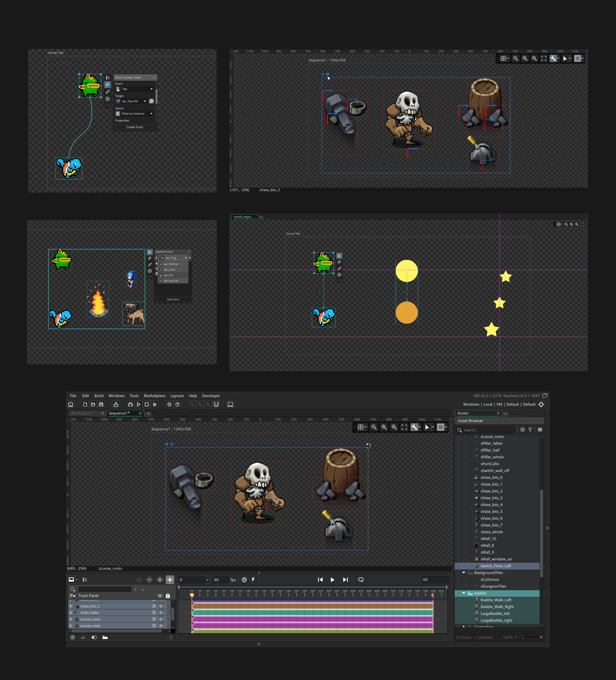Screen dimensions: 616x680
Task: Open the Event dropdown showing Tap
Action: (151, 89)
